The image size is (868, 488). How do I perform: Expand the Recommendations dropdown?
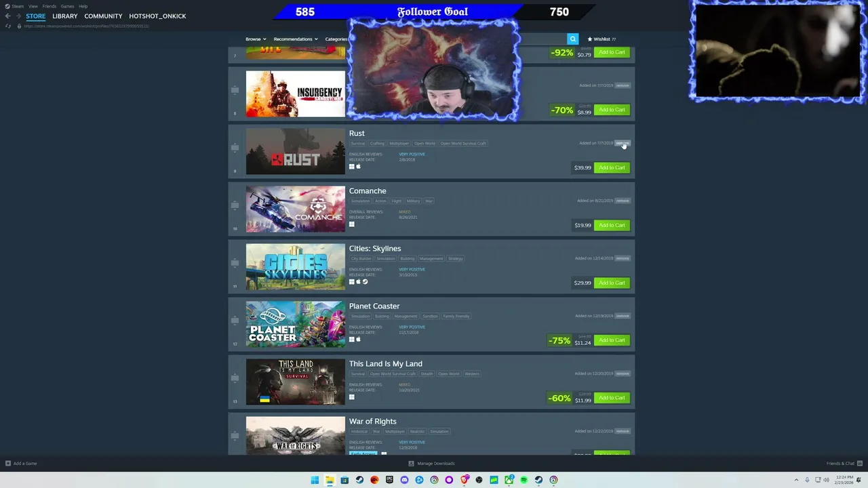296,39
